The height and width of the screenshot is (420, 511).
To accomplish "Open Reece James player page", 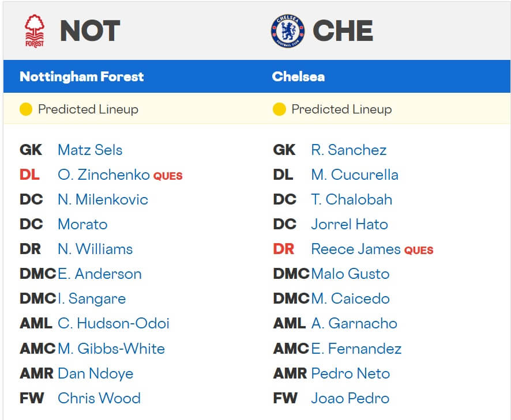I will click(355, 249).
